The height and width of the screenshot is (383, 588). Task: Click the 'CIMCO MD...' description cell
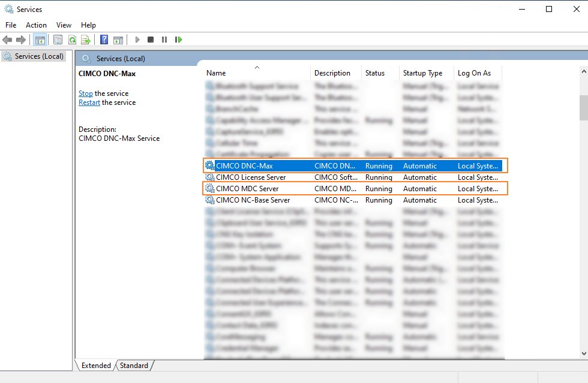[335, 188]
